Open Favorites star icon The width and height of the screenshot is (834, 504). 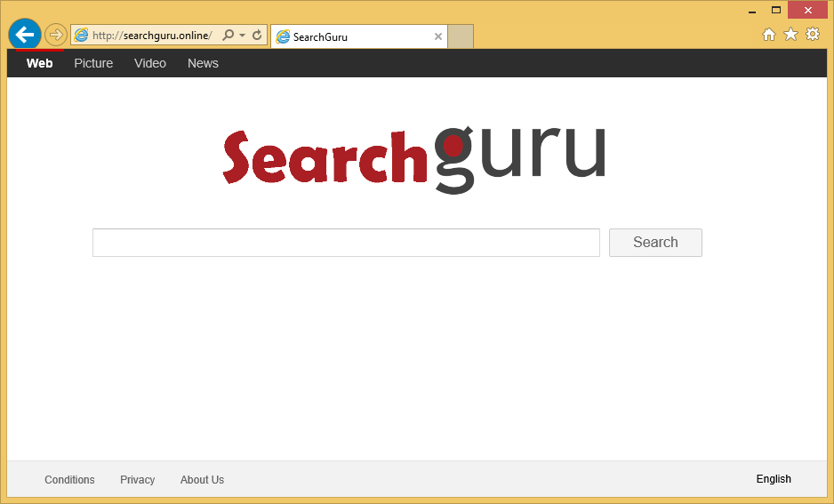791,34
